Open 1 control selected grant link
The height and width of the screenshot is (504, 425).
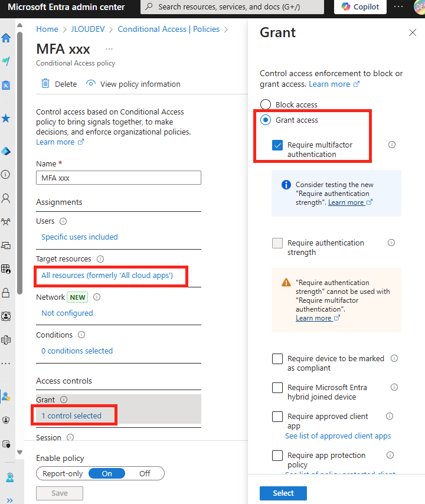point(71,415)
